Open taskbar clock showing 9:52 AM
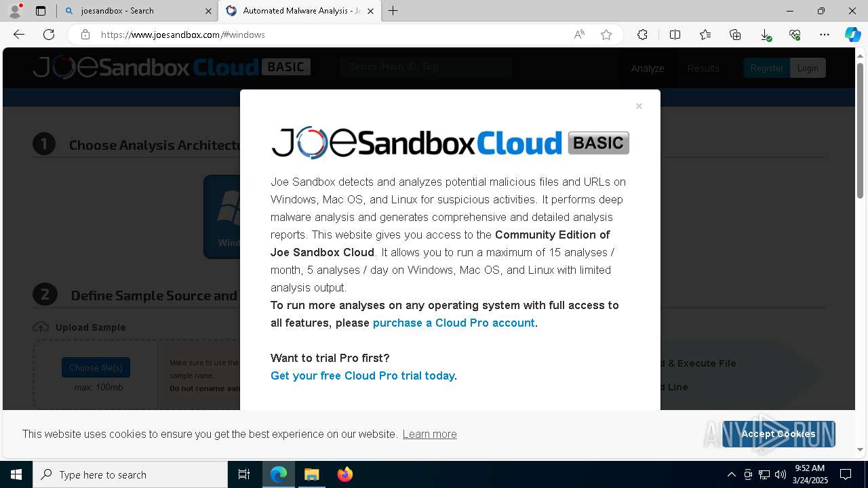The height and width of the screenshot is (488, 868). pyautogui.click(x=810, y=474)
